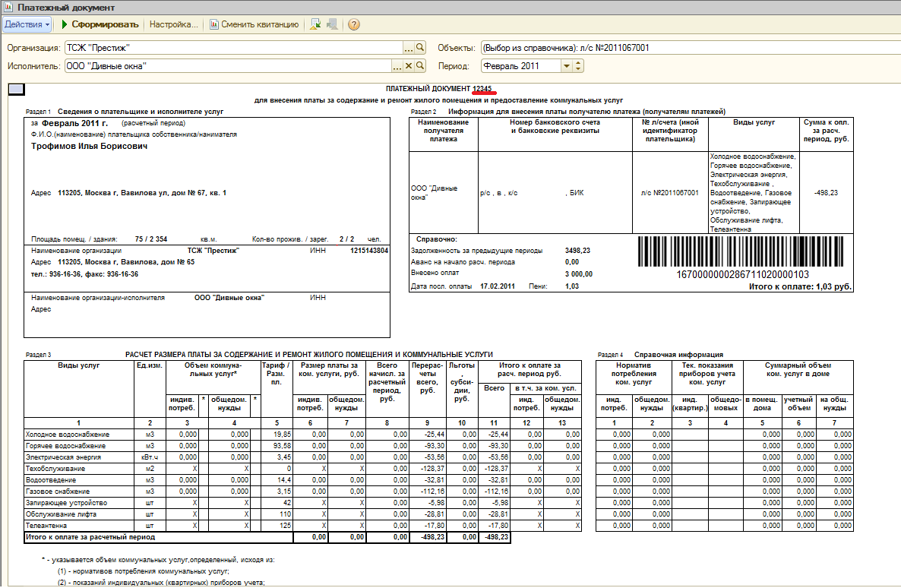Click the ИНН value 1215143804

coord(369,251)
